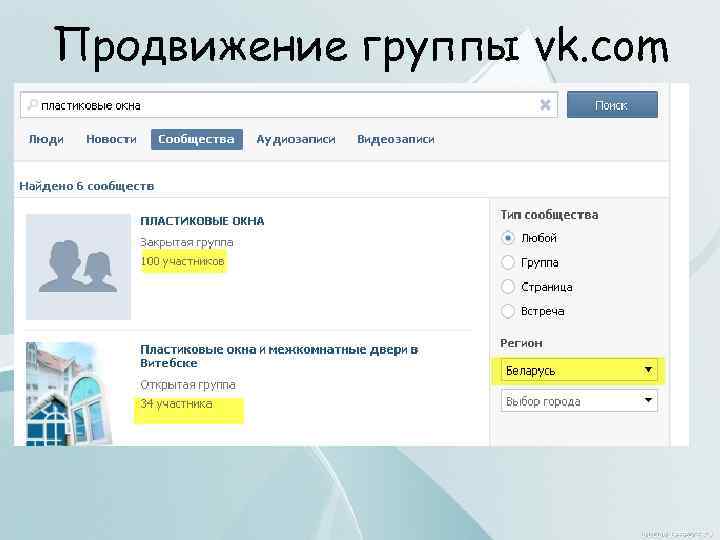Switch to the Люди tab
This screenshot has height=540, width=720.
46,139
